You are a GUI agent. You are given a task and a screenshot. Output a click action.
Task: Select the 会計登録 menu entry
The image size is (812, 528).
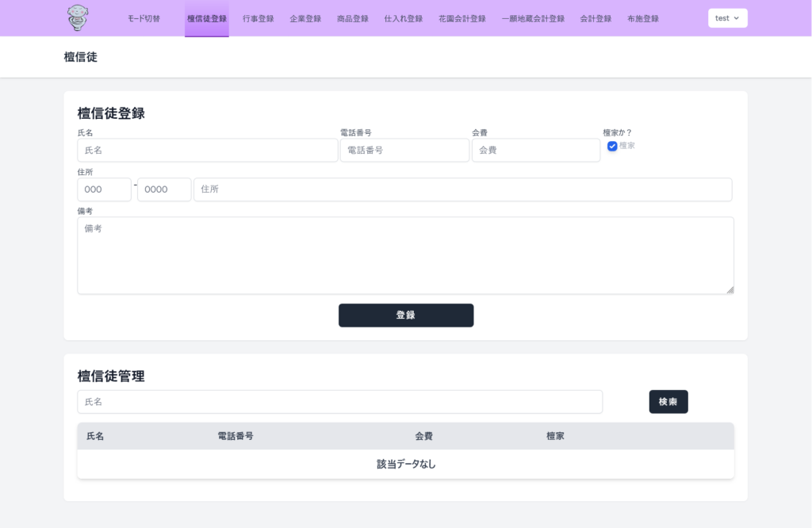click(x=596, y=17)
